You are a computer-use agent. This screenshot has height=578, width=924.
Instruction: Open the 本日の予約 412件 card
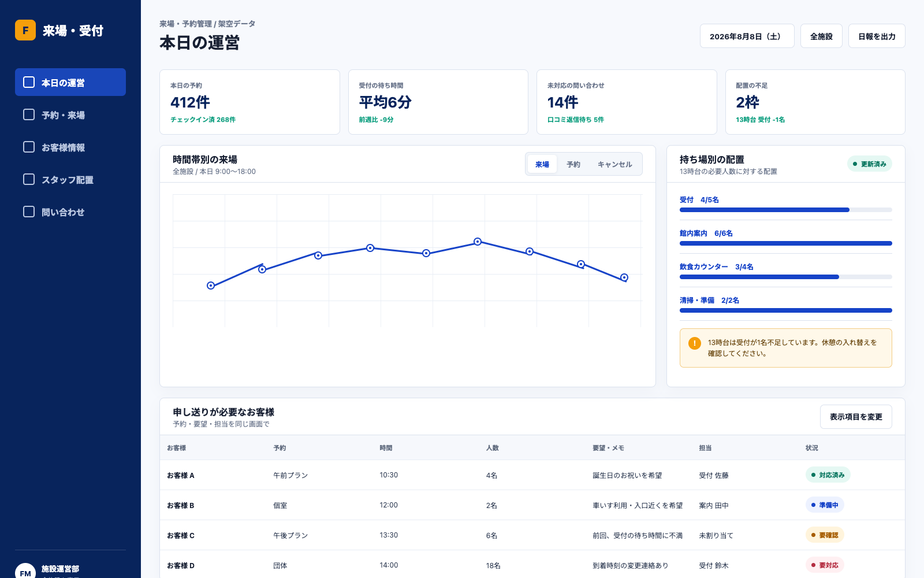249,102
